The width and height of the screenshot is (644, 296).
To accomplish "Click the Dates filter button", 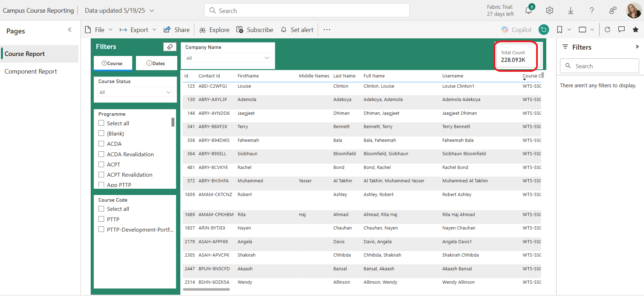I will click(156, 63).
